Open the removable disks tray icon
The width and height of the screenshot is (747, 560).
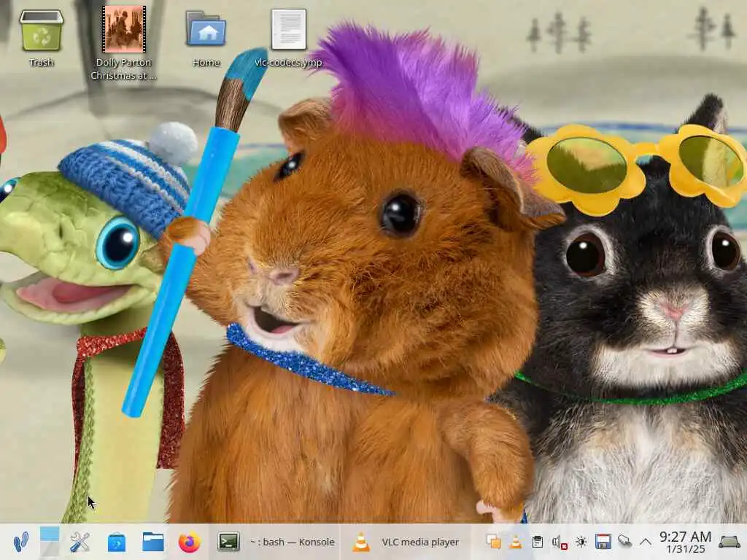[603, 542]
